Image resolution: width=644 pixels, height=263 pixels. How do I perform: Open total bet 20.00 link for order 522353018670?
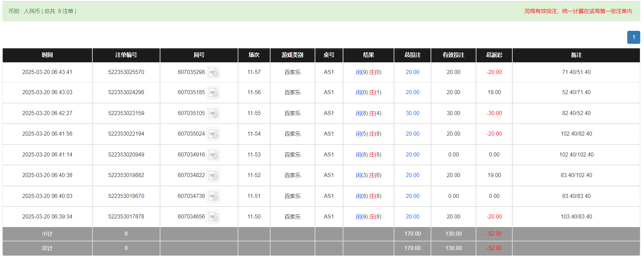pos(412,196)
